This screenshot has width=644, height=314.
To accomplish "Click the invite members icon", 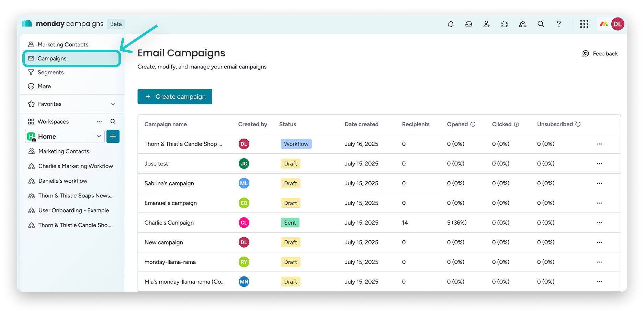I will [x=487, y=24].
